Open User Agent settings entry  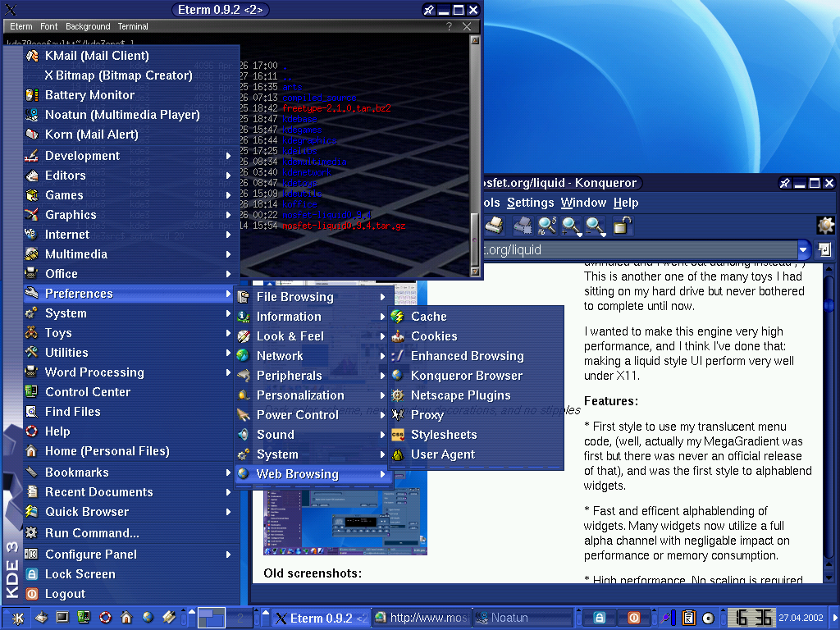tap(477, 454)
